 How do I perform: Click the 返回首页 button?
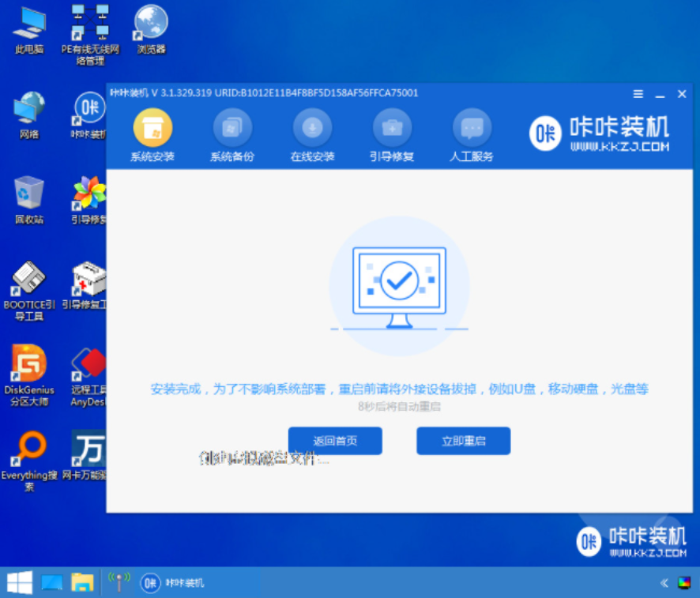click(x=335, y=441)
